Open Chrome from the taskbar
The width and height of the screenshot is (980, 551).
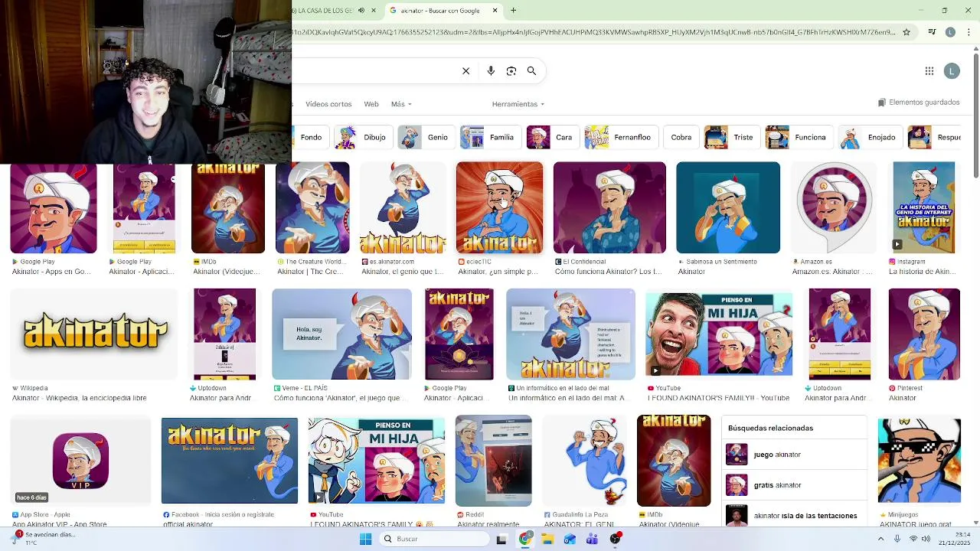[524, 539]
